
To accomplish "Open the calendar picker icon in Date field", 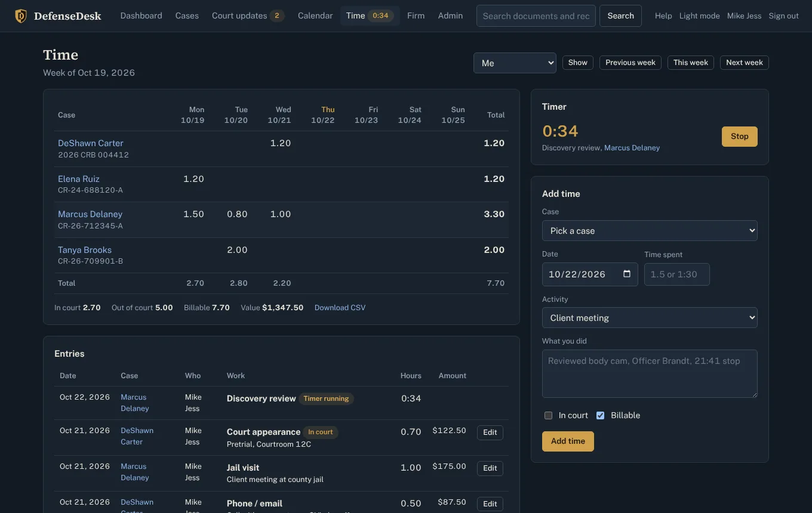I will pos(627,274).
